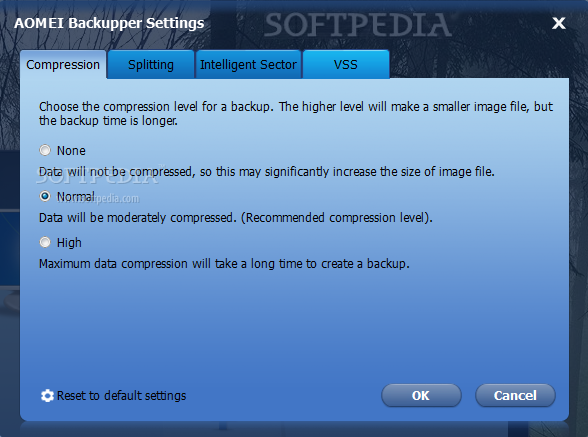This screenshot has height=437, width=588.
Task: Choose the Normal compression radio button
Action: click(45, 196)
